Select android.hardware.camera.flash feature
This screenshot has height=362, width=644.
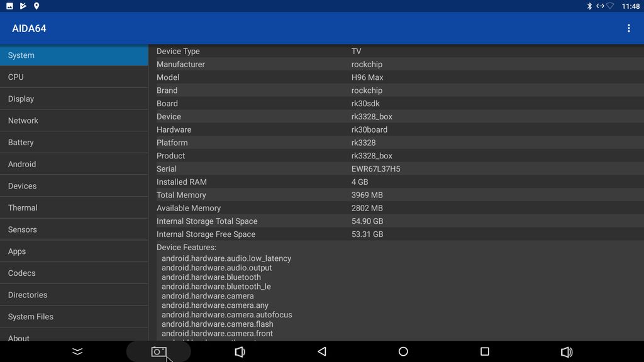coord(217,324)
